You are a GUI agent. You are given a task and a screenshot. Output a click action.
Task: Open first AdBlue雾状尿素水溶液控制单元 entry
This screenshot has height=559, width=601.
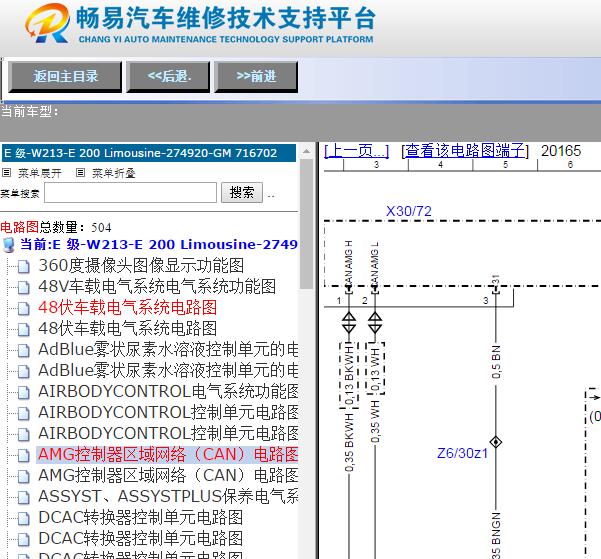(168, 349)
